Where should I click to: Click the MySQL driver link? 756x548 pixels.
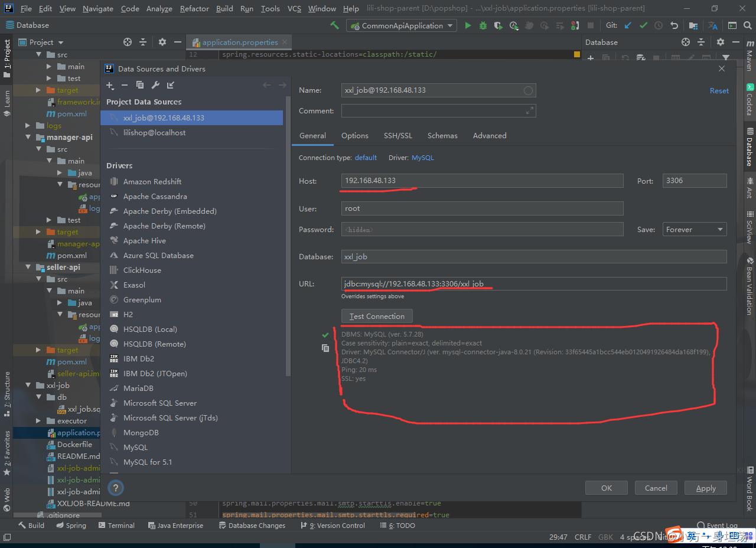click(423, 158)
